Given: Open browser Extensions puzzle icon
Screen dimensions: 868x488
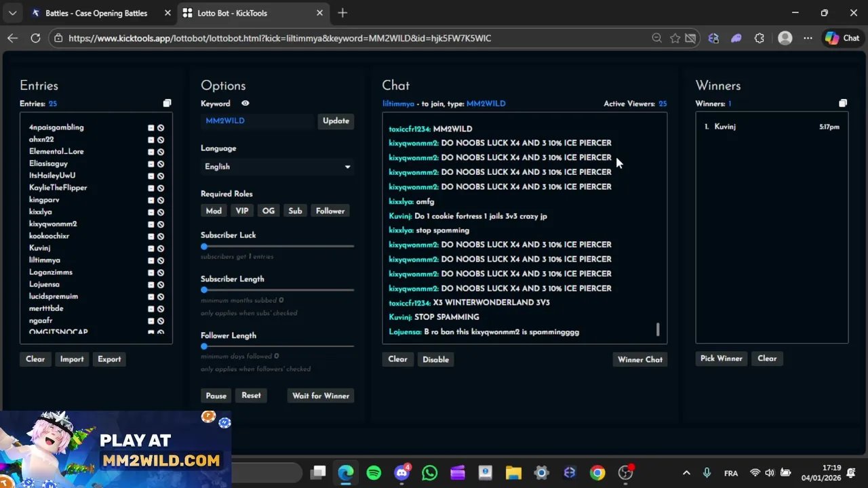Looking at the screenshot, I should tap(759, 38).
